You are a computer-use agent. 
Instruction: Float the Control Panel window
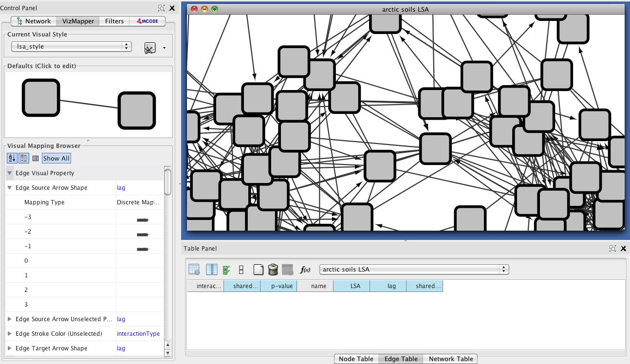[x=161, y=8]
